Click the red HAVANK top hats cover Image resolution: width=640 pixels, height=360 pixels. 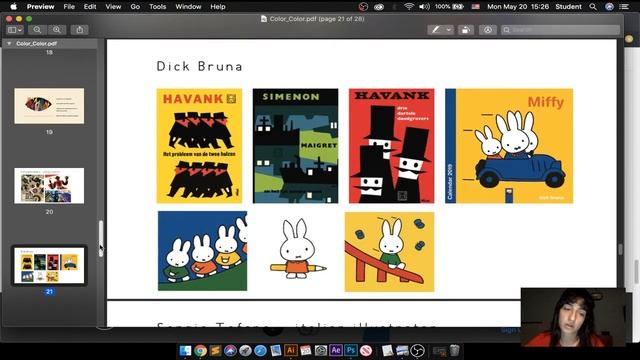click(391, 146)
